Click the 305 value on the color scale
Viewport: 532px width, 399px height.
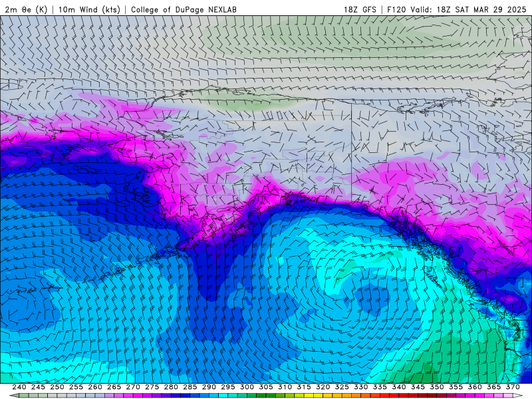(266, 387)
